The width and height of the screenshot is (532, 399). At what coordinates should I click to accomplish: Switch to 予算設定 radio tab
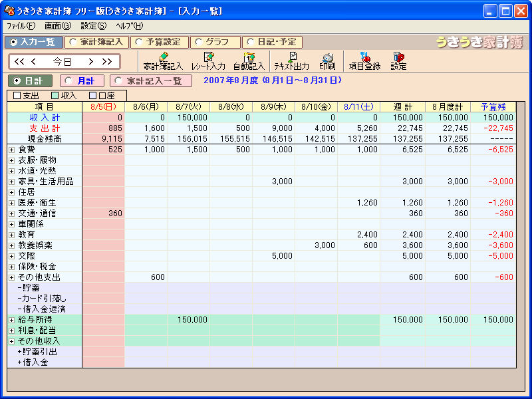point(159,42)
